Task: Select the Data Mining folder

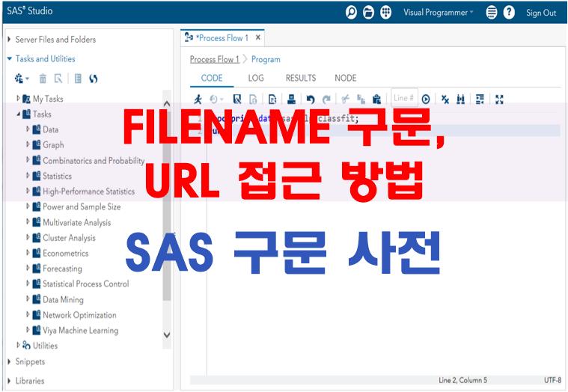Action: point(63,299)
